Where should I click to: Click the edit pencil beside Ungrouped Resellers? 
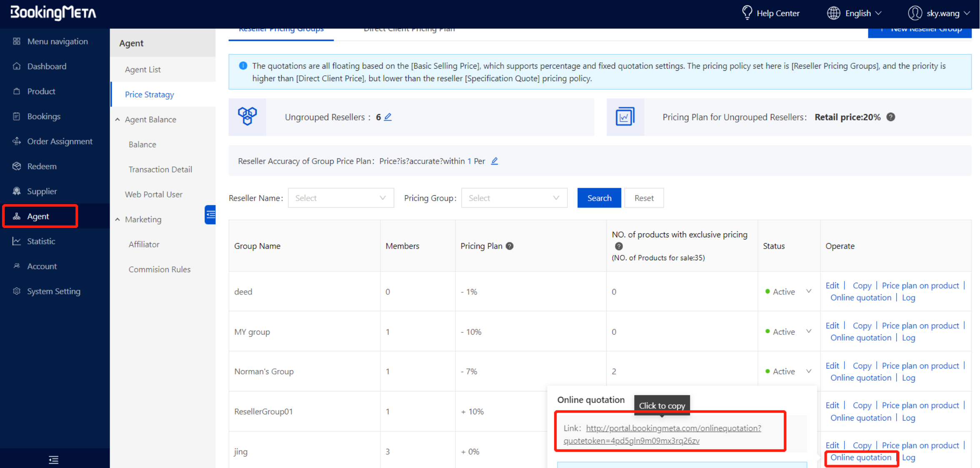[x=388, y=117]
